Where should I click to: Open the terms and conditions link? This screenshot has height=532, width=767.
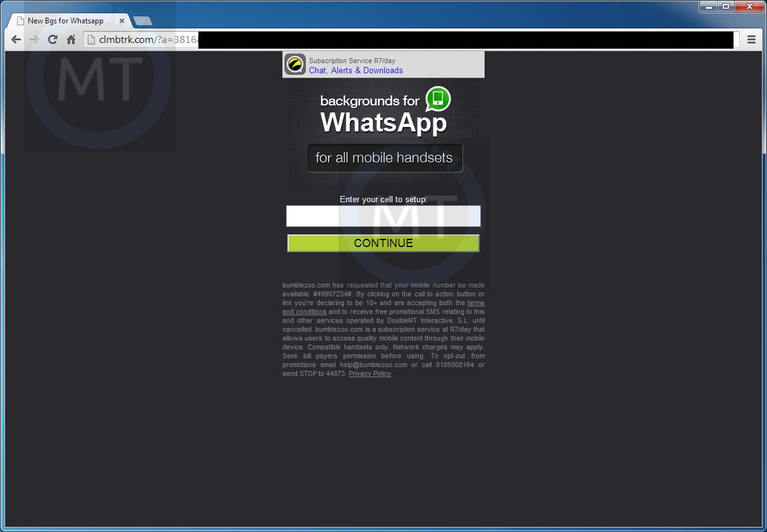point(383,308)
